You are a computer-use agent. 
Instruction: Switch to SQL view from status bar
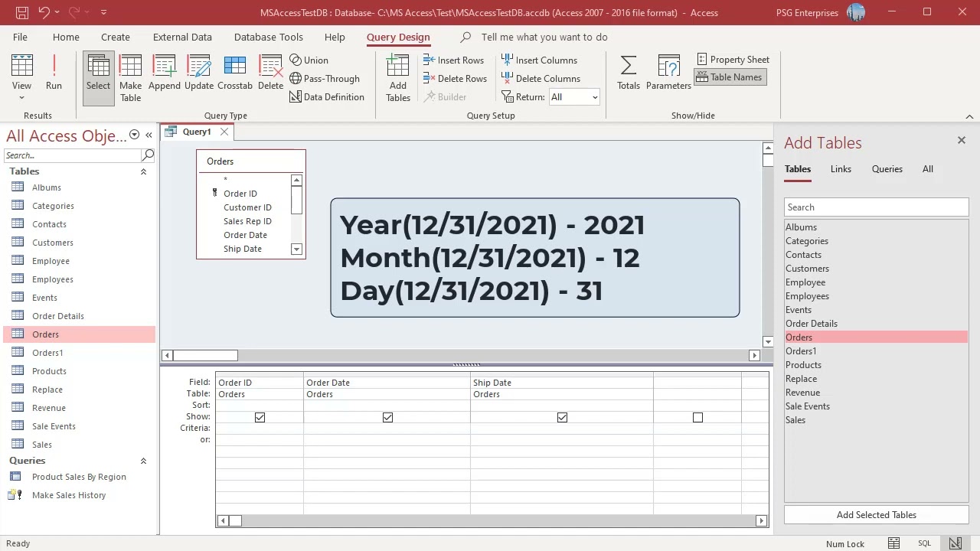(x=925, y=543)
